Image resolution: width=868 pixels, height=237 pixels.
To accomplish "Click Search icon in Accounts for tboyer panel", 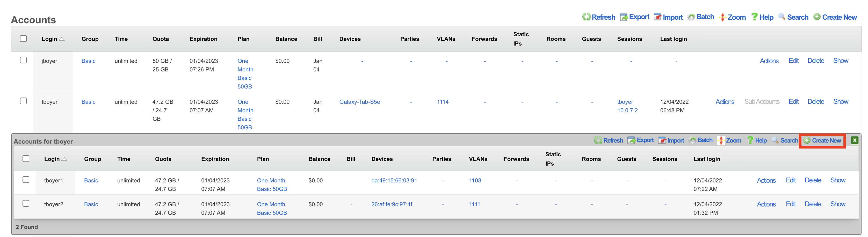I will coord(775,140).
